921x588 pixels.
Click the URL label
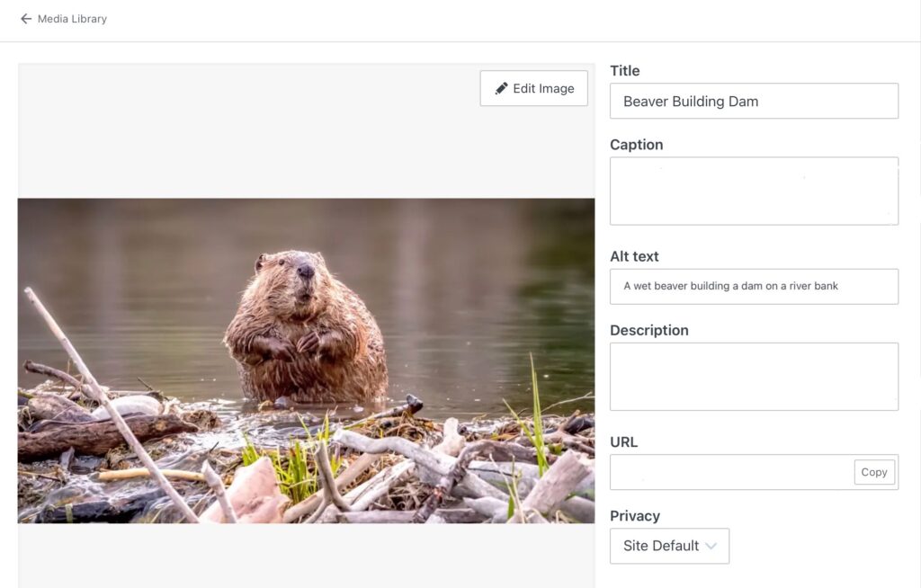[x=623, y=441]
